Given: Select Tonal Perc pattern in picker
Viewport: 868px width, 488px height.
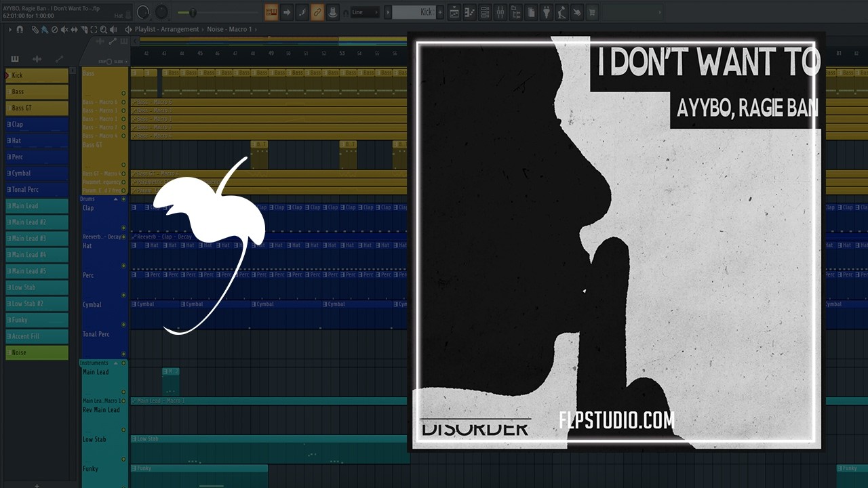Looking at the screenshot, I should point(37,189).
